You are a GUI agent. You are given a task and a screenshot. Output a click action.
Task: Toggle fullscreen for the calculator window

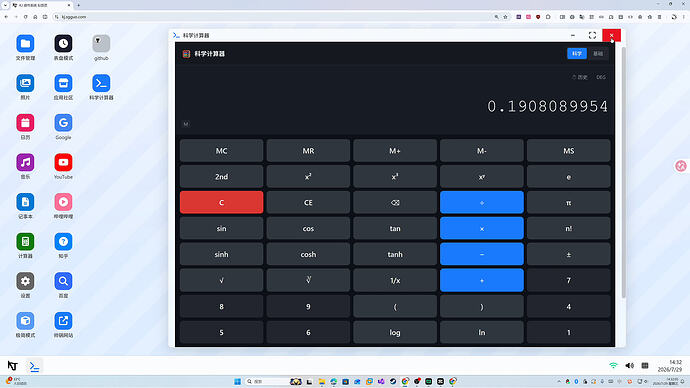click(x=592, y=35)
